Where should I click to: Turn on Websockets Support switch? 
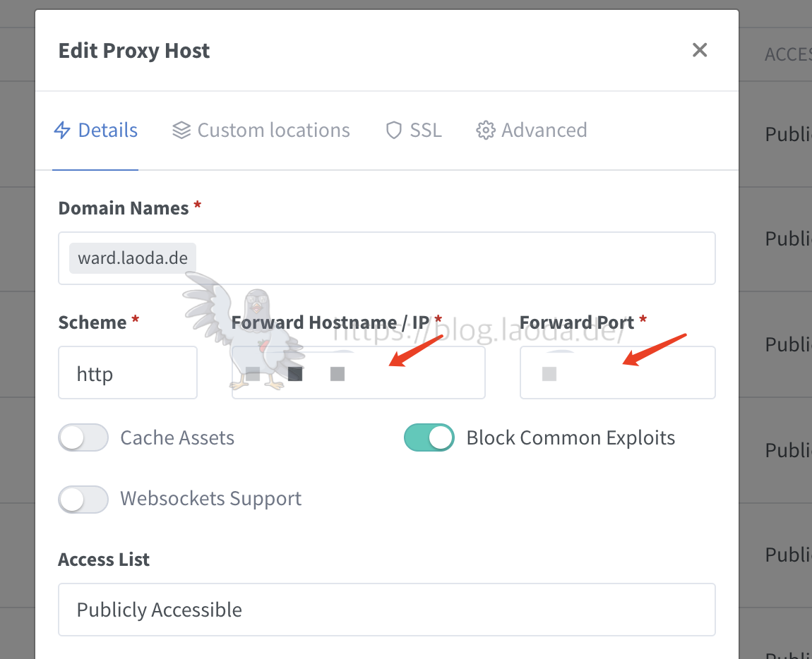point(83,499)
